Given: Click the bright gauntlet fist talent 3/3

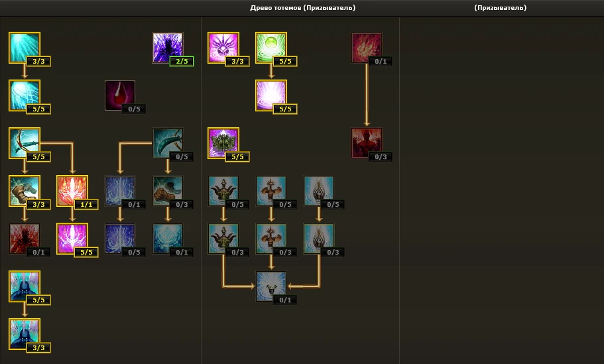Looking at the screenshot, I should [x=25, y=191].
